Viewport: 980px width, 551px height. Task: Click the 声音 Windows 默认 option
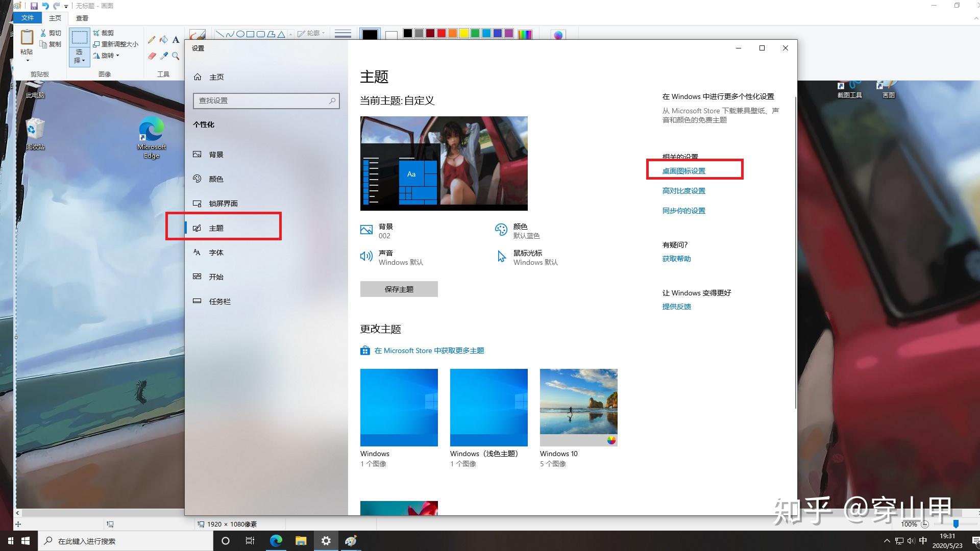coord(391,258)
